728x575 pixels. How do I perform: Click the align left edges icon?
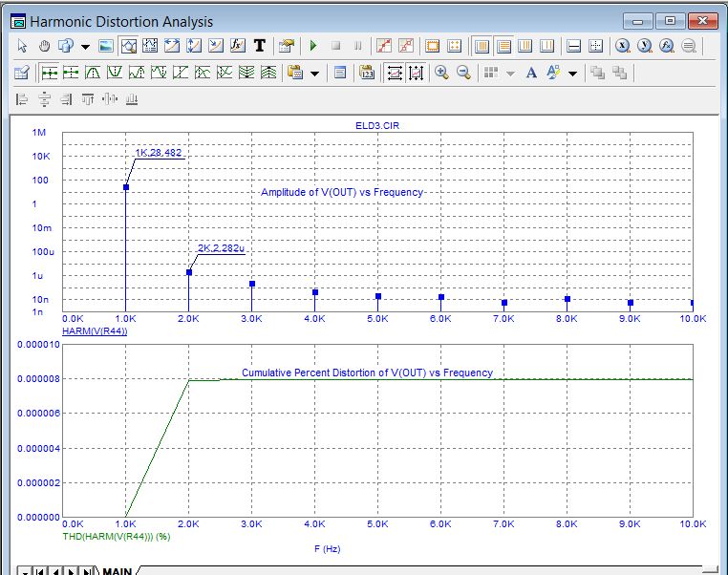coord(22,99)
